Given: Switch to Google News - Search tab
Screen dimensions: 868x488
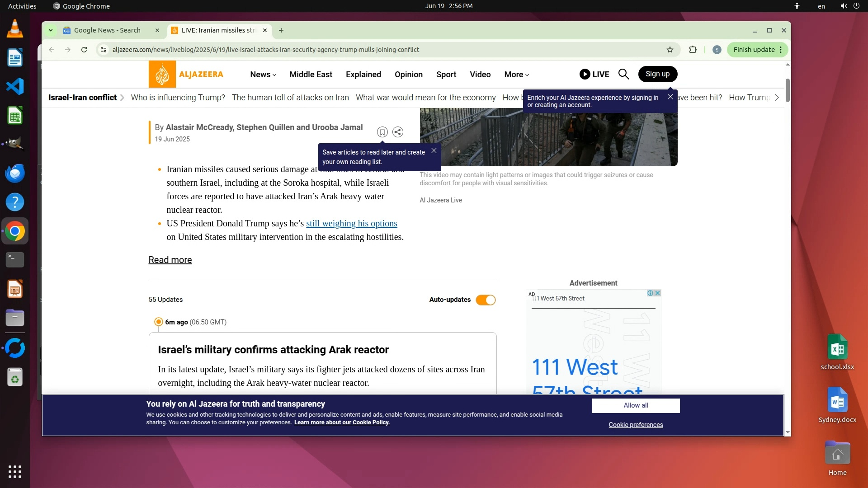Looking at the screenshot, I should [107, 30].
